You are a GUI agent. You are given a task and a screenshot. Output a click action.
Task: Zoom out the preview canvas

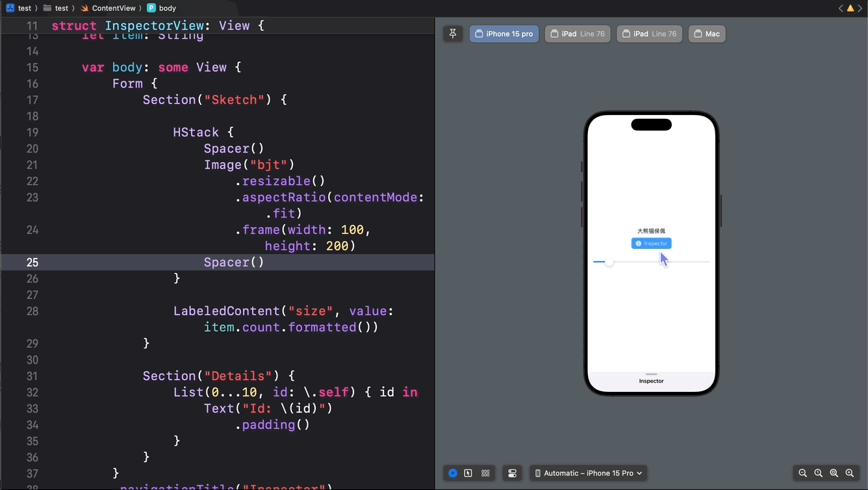[803, 473]
